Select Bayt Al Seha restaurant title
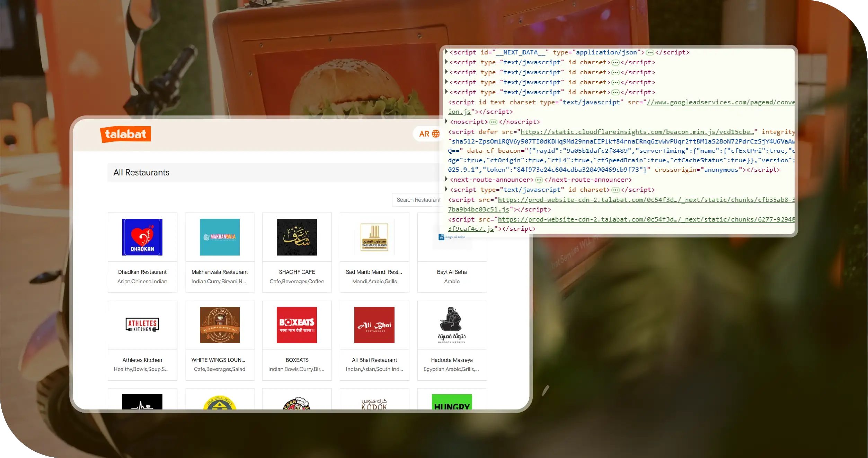868x458 pixels. pos(452,272)
